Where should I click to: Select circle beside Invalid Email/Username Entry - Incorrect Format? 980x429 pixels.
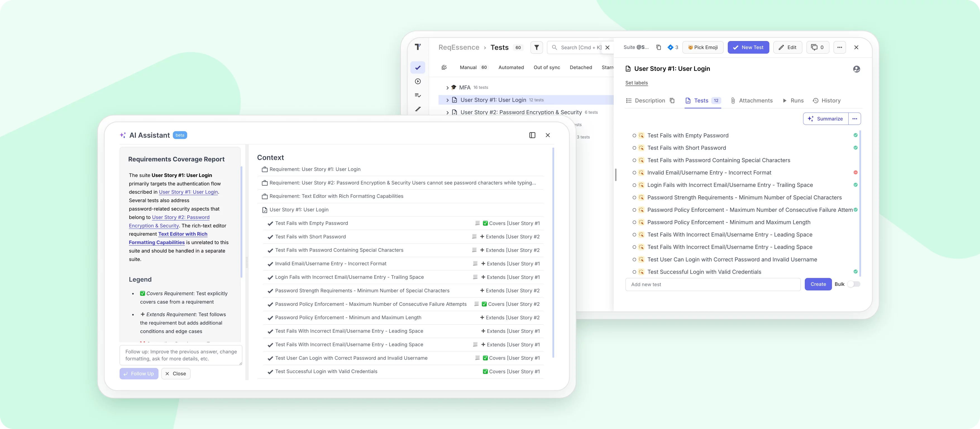tap(634, 172)
